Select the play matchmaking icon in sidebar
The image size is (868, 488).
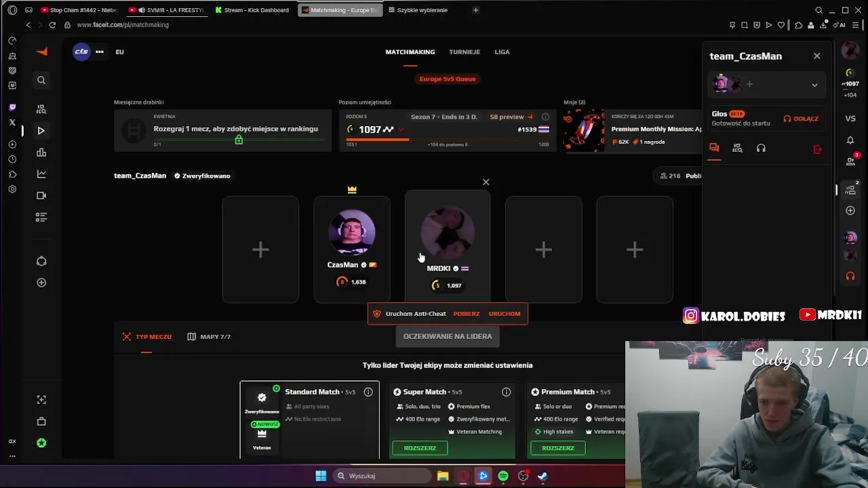coord(41,130)
